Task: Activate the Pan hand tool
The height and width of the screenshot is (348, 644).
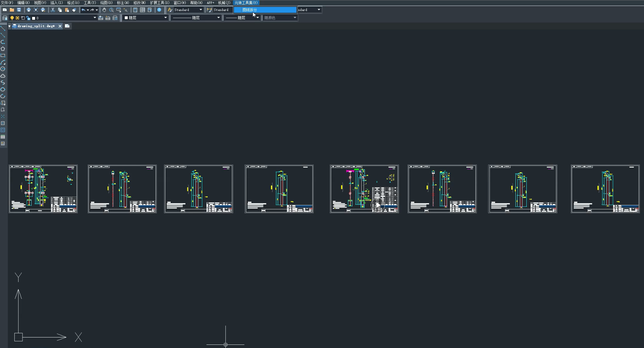Action: 104,10
